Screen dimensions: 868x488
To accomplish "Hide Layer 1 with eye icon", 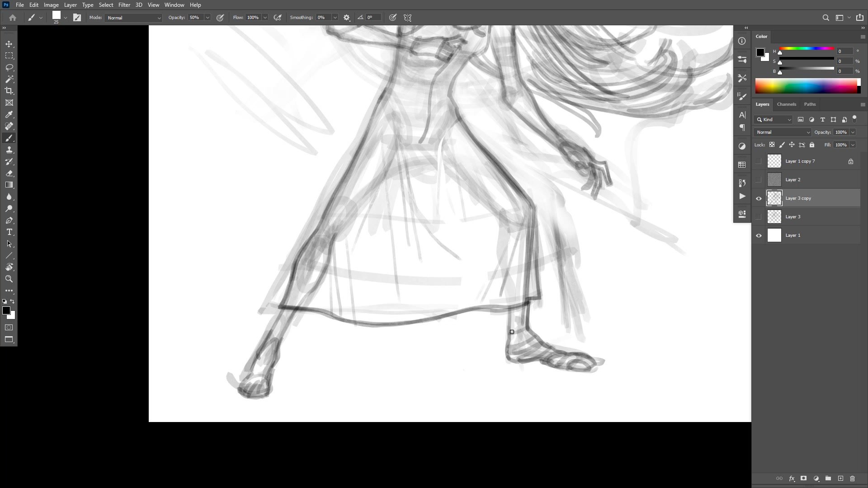I will pyautogui.click(x=759, y=235).
